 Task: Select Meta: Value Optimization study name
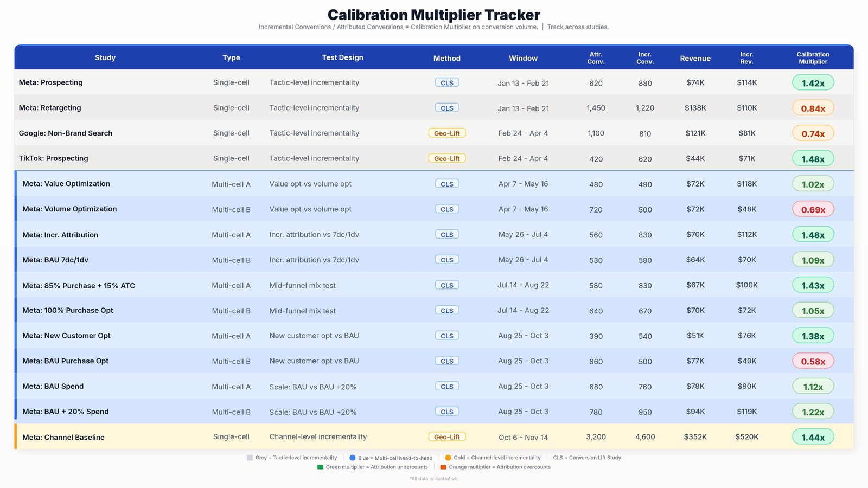click(66, 184)
